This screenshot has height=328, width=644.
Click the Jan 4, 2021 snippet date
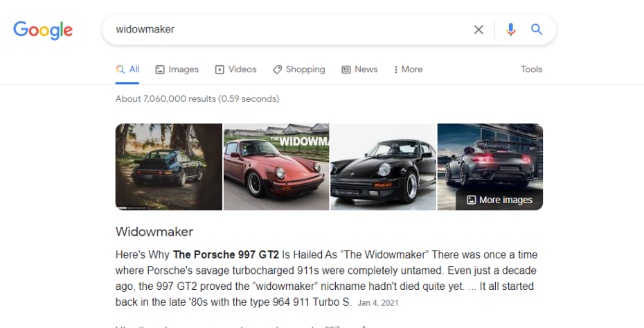pyautogui.click(x=378, y=303)
